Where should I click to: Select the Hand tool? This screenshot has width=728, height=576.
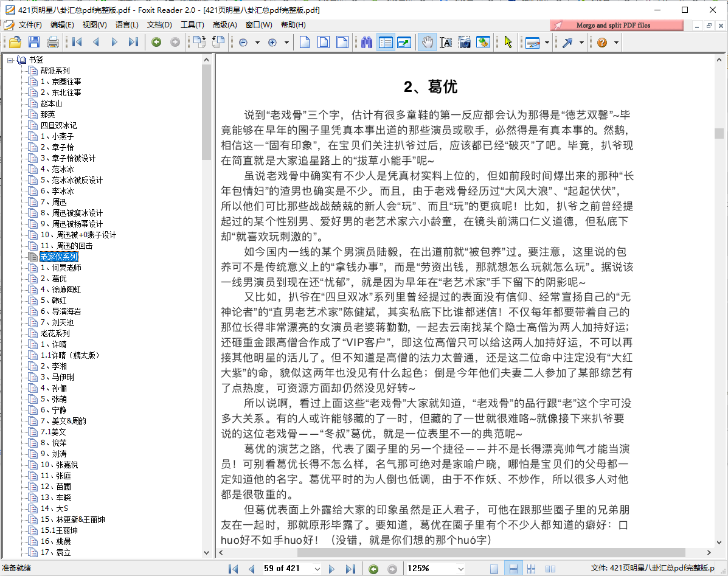[427, 43]
